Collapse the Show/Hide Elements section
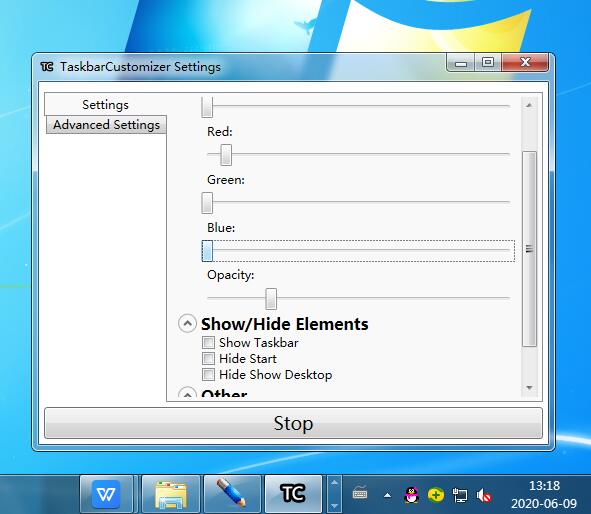 [x=187, y=324]
